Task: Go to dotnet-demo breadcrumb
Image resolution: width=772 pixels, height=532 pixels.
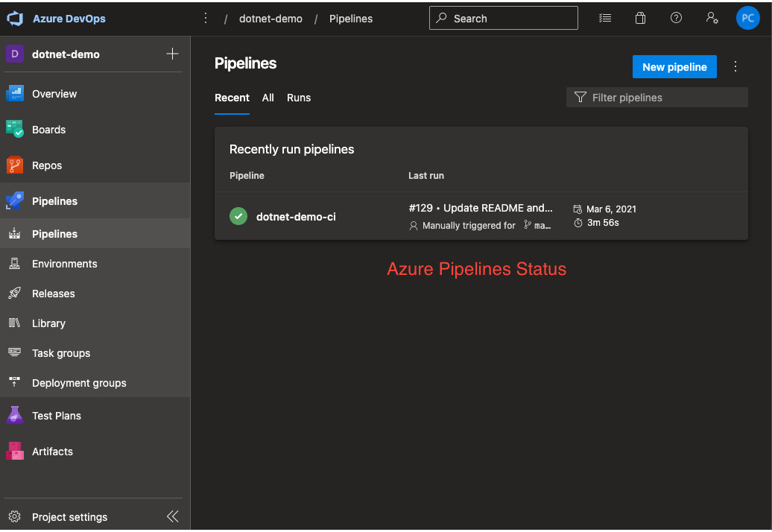Action: coord(270,19)
